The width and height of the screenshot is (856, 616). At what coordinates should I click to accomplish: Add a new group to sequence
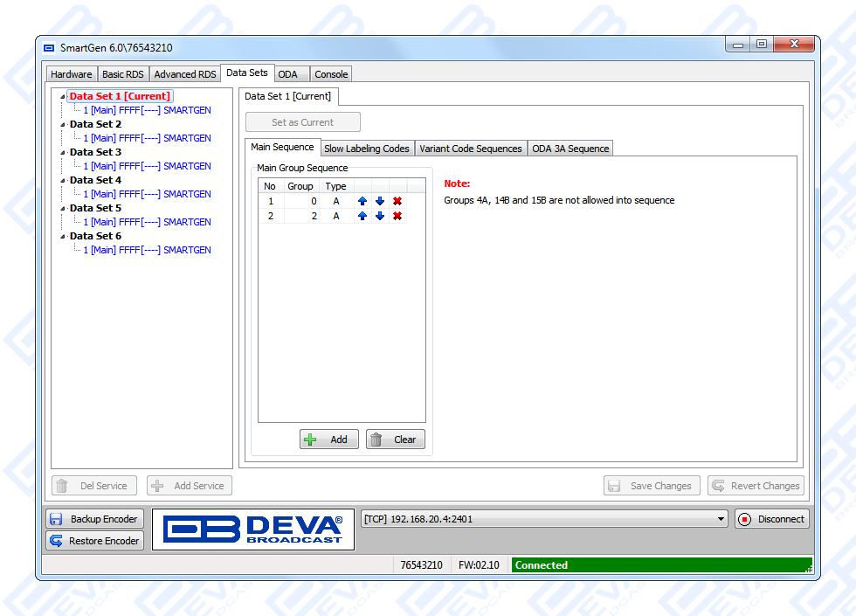click(328, 440)
